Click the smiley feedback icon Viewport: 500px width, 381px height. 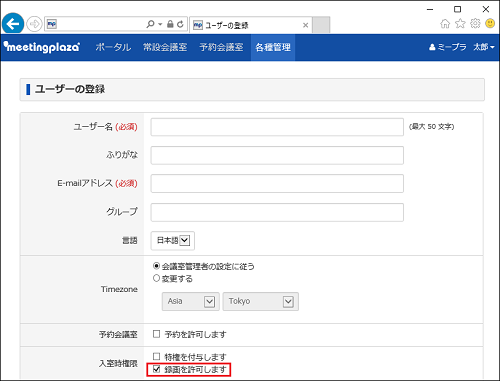pyautogui.click(x=490, y=24)
